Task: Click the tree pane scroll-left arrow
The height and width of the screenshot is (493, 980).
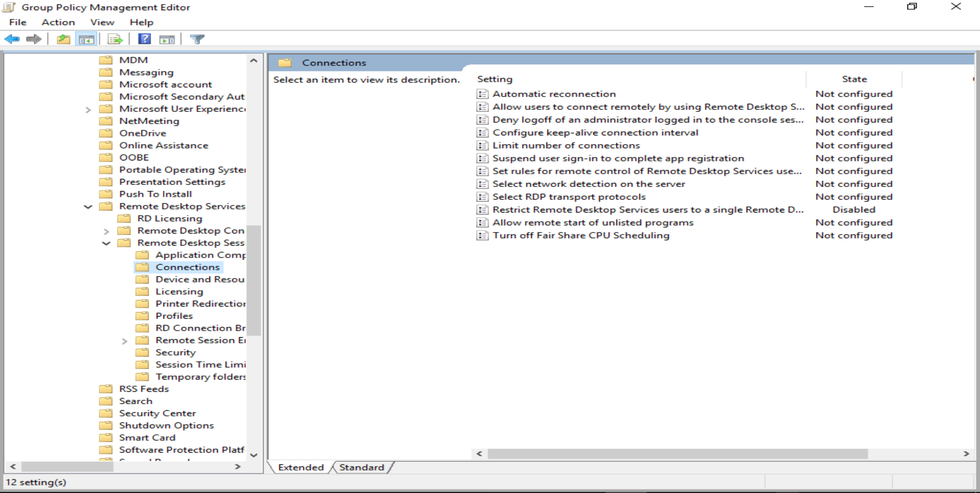Action: (13, 466)
